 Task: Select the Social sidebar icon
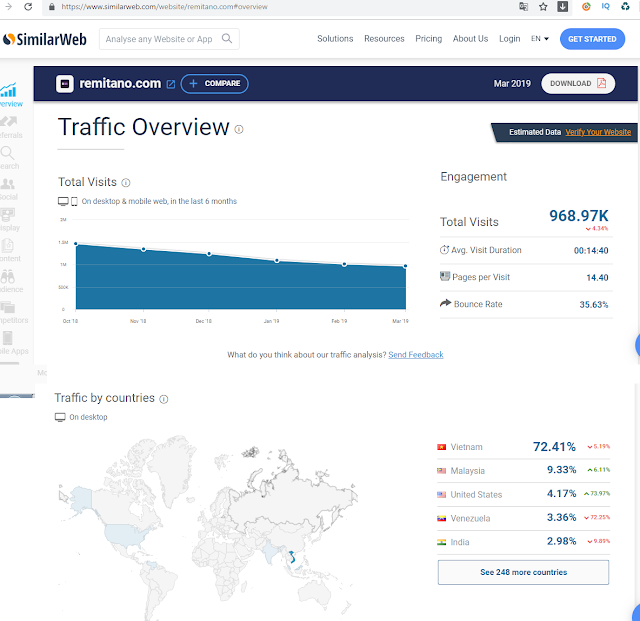pyautogui.click(x=8, y=184)
